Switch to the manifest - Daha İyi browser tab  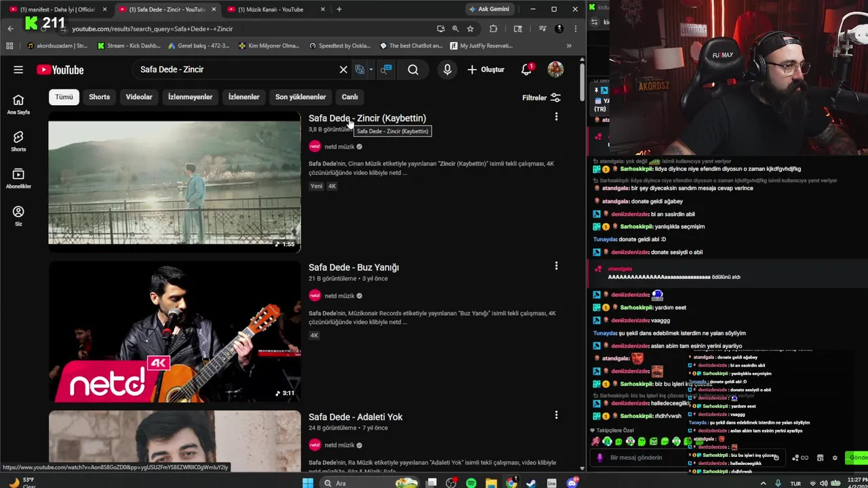[58, 9]
